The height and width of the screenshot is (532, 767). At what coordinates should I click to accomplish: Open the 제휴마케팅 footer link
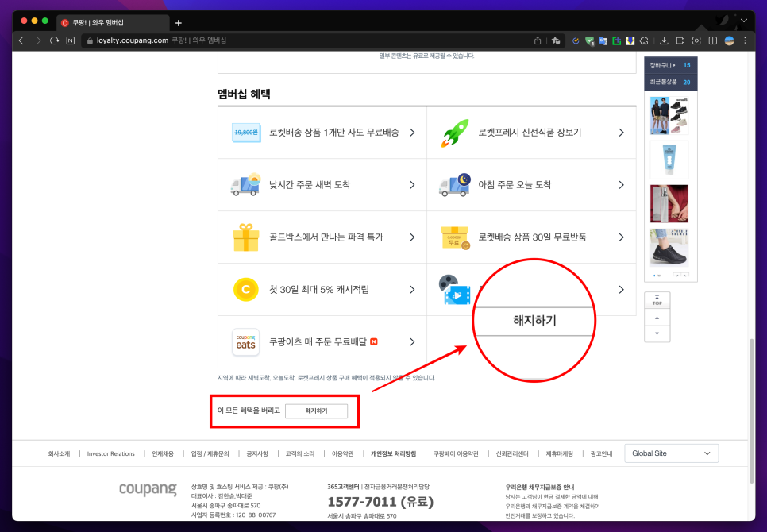(x=560, y=453)
